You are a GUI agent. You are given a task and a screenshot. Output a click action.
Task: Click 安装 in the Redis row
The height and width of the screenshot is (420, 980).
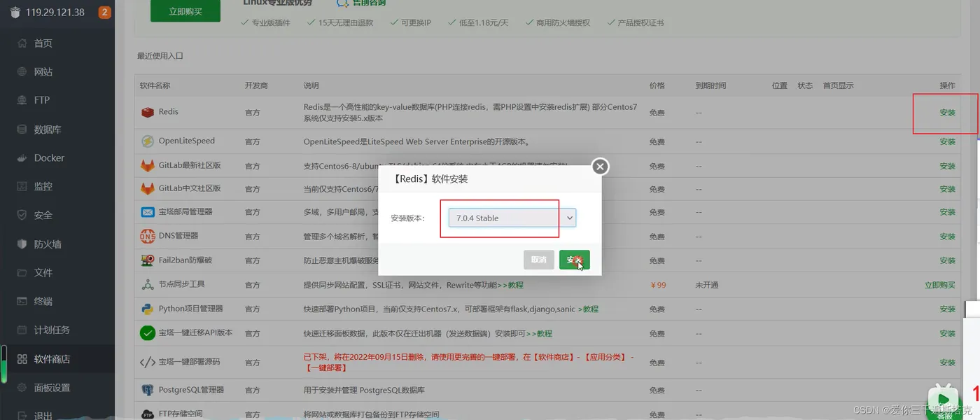tap(947, 112)
